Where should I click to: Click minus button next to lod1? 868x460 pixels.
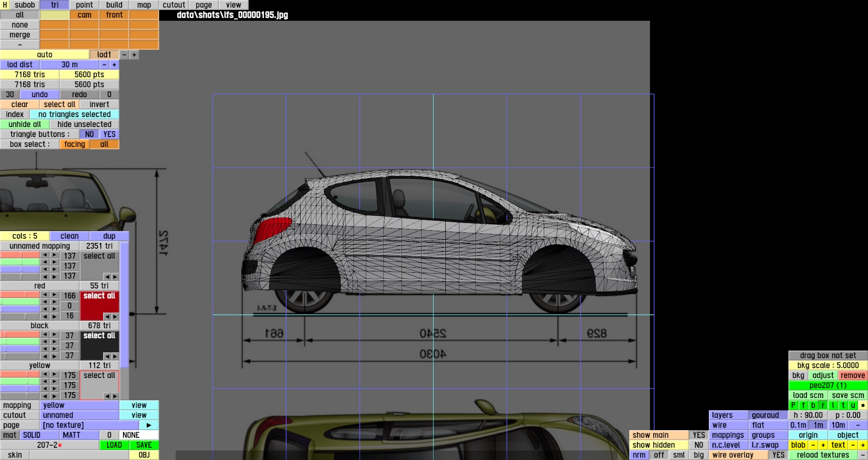[x=124, y=55]
